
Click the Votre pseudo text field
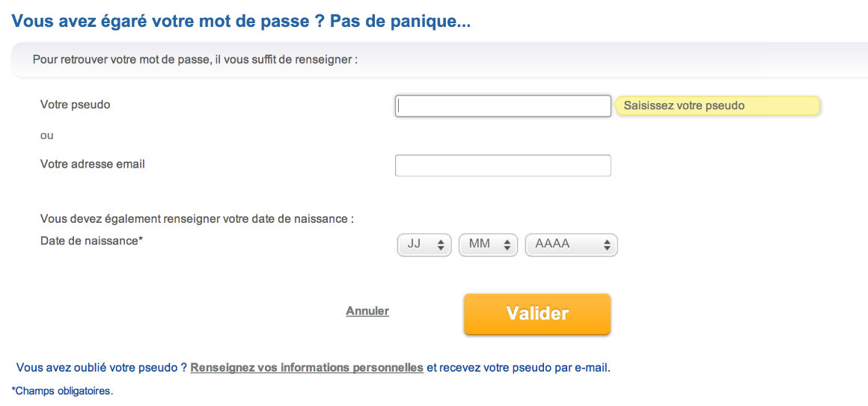(503, 106)
